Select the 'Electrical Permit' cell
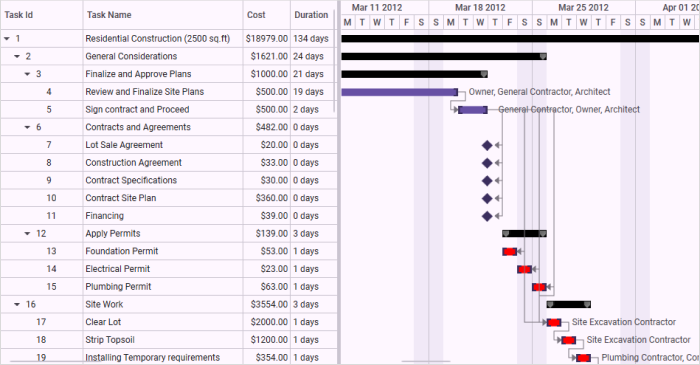700x365 pixels. tap(163, 269)
